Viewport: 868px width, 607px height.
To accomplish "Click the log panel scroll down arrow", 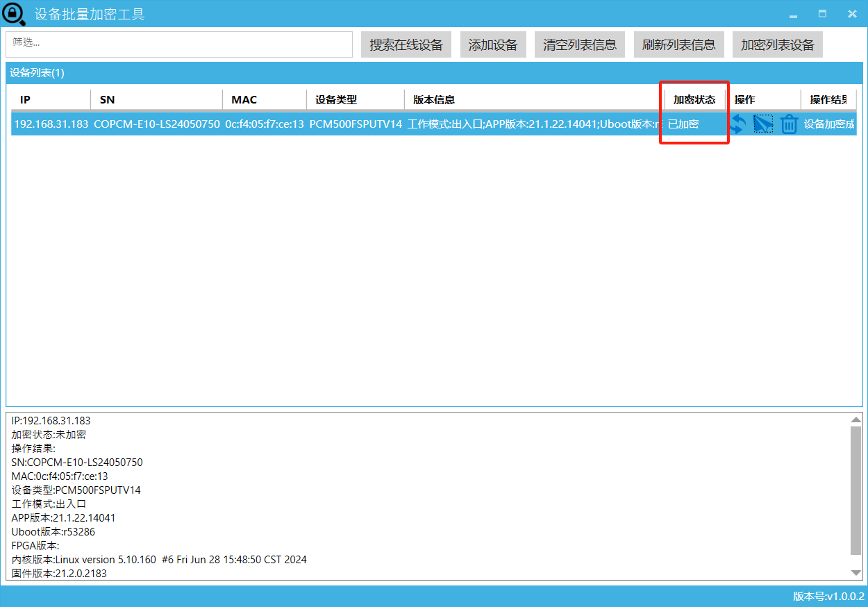I will click(x=856, y=573).
